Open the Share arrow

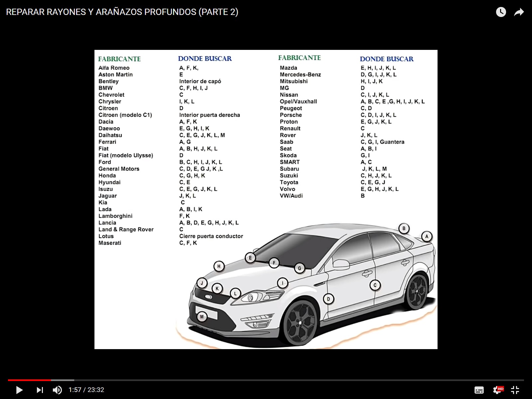click(x=519, y=12)
